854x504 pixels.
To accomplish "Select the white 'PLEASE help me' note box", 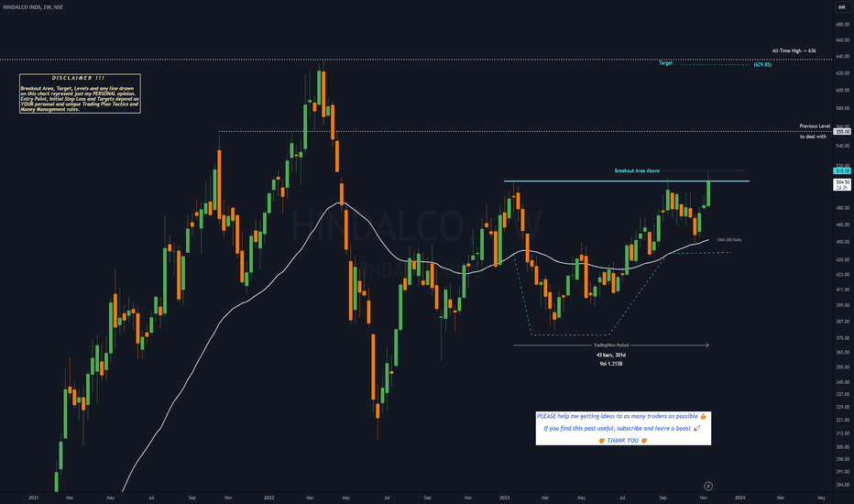I will pos(623,428).
